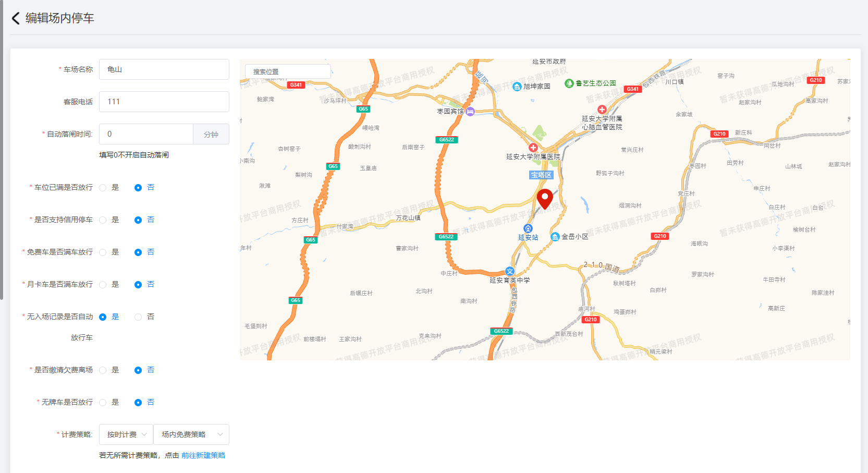Click the back arrow beside 编辑场内停车
This screenshot has height=473, width=868.
pos(16,18)
